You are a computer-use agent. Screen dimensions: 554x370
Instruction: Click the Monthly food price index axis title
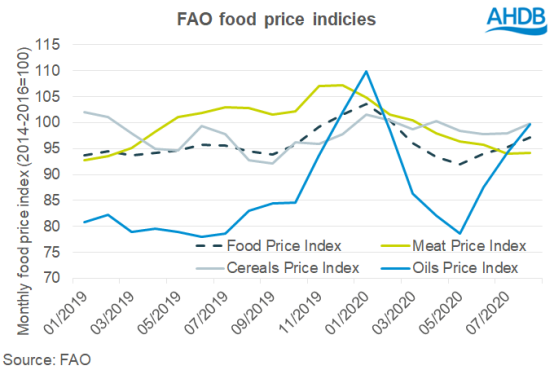23,191
